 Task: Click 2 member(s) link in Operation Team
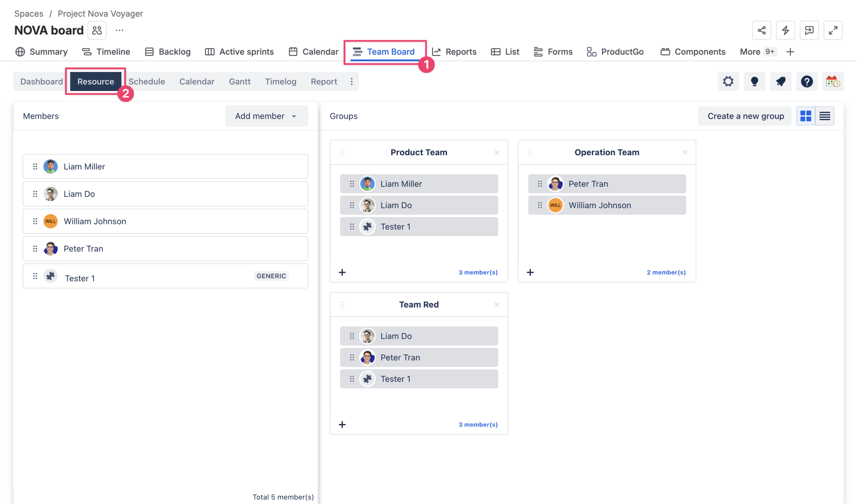pos(666,272)
